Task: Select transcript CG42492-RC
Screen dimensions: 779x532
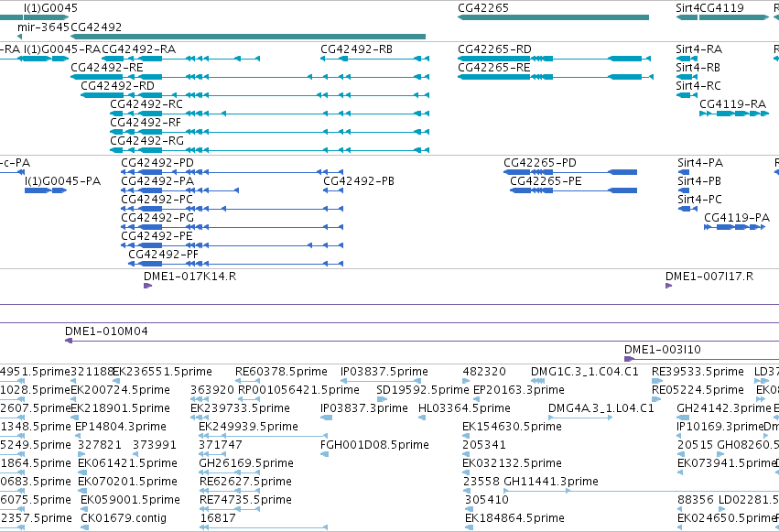Action: pos(270,114)
